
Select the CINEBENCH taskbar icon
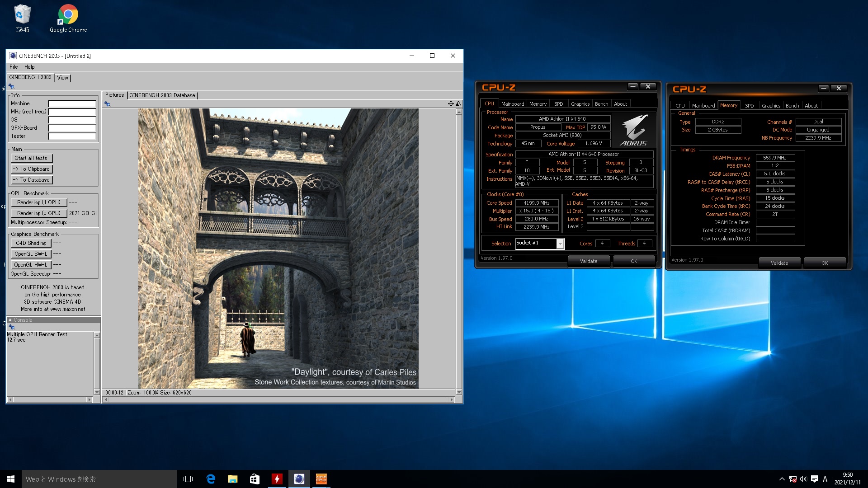click(x=299, y=479)
